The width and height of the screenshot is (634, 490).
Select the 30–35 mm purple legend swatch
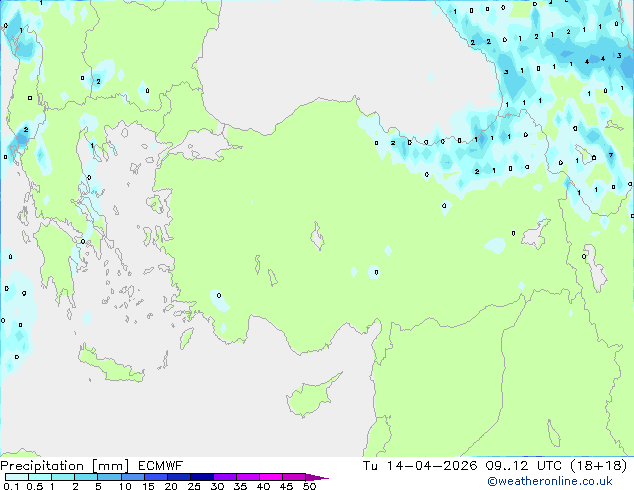click(x=224, y=477)
